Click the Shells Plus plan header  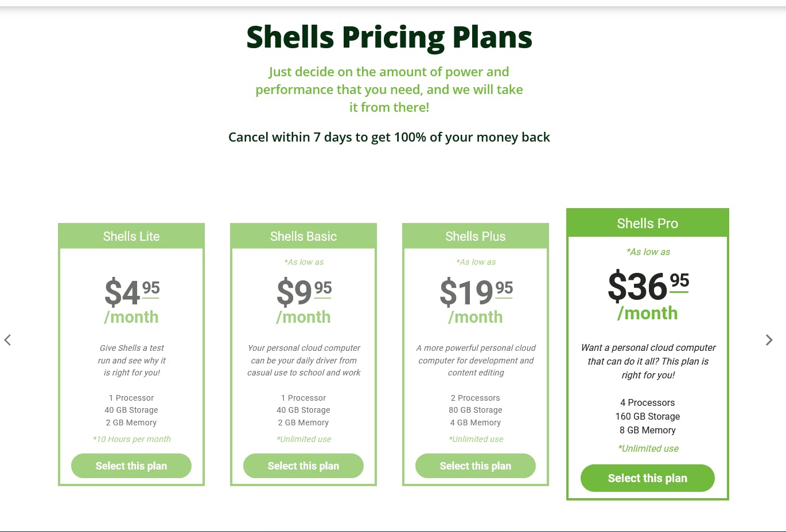point(476,236)
